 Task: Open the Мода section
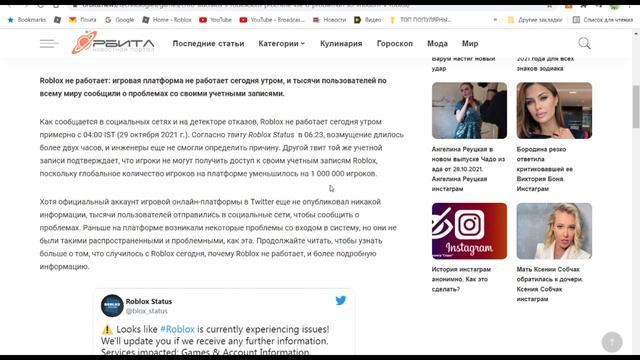tap(437, 43)
